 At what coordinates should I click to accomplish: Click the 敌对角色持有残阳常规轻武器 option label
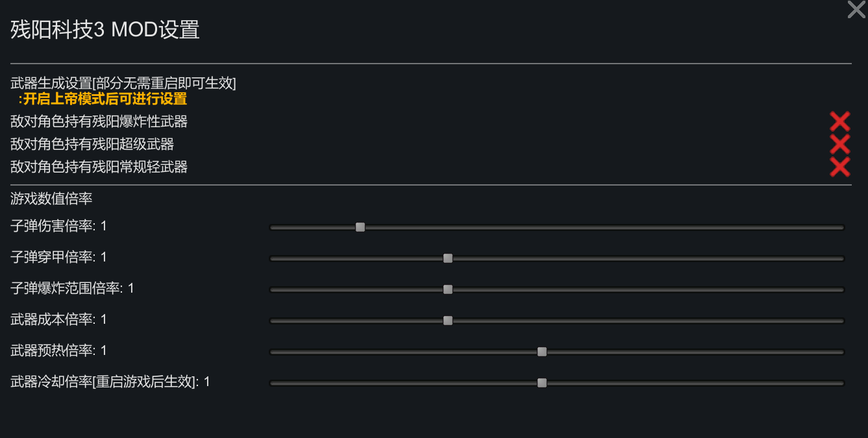point(99,167)
